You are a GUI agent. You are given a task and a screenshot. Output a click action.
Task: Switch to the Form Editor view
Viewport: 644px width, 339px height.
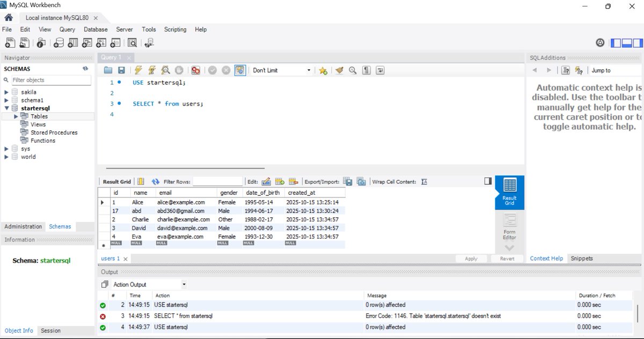pyautogui.click(x=509, y=227)
